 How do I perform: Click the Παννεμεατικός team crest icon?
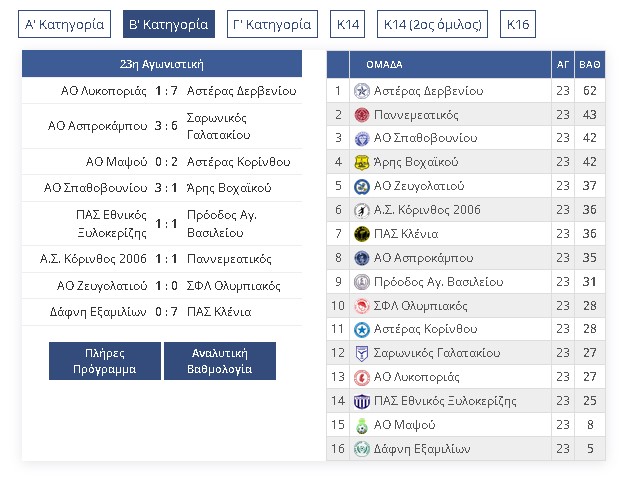362,115
